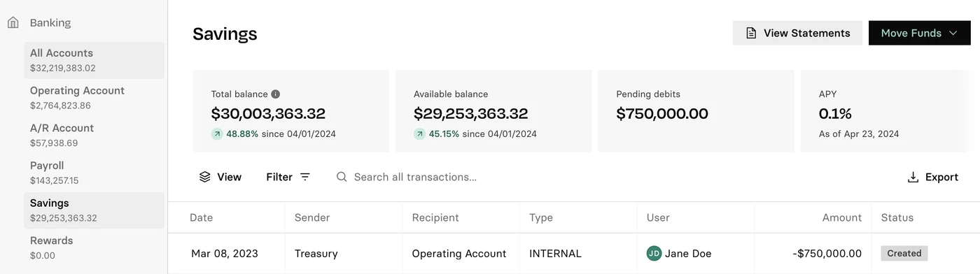Click the document icon in View Statements
The image size is (980, 274).
[x=751, y=33]
